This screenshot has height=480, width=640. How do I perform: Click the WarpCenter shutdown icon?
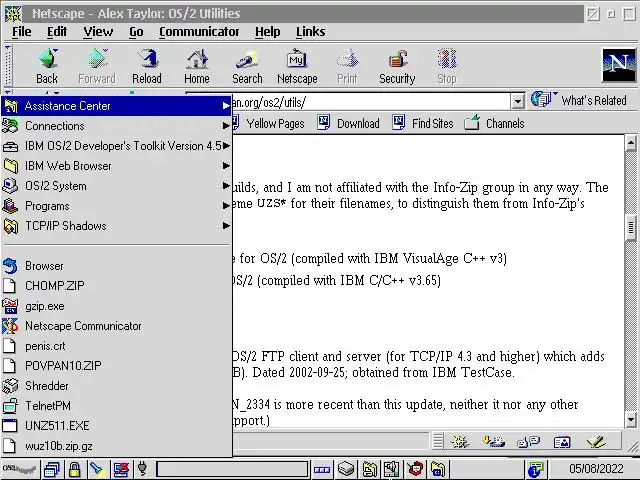coord(121,469)
